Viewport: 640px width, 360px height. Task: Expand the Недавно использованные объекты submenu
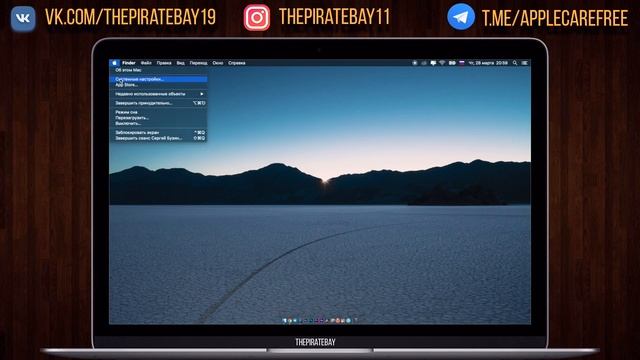click(158, 94)
